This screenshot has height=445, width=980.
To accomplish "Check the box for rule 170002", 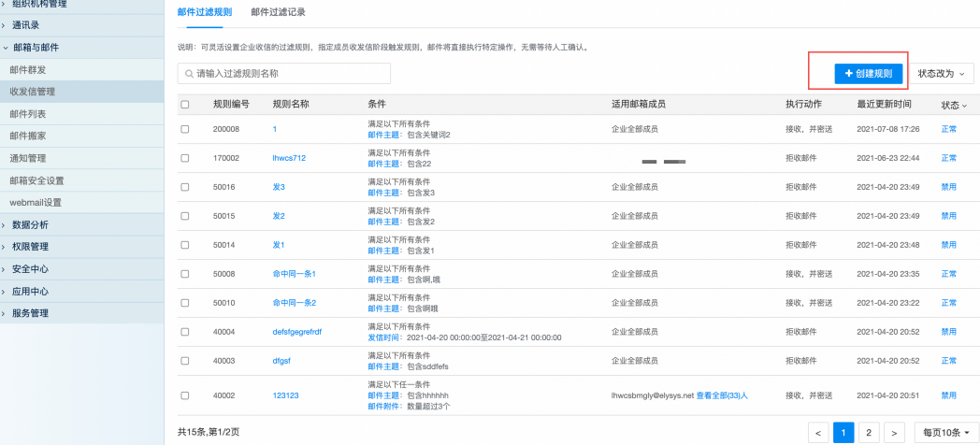I will [185, 158].
